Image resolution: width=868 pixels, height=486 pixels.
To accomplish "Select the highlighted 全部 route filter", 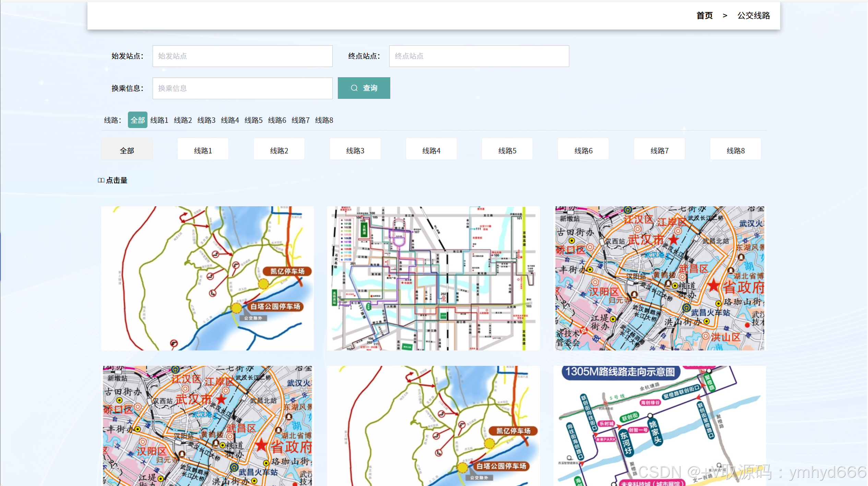I will point(138,120).
